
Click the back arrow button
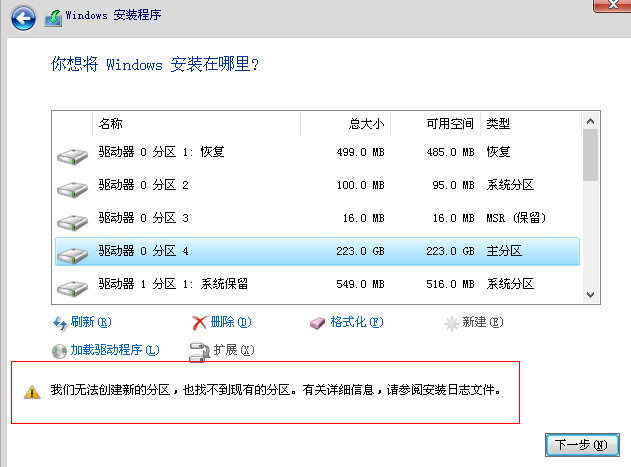coord(25,17)
